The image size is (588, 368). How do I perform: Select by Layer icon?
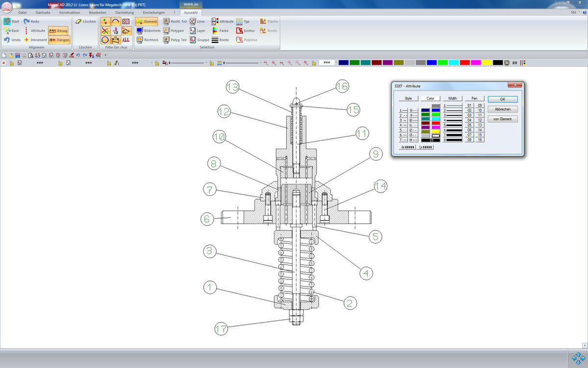(x=193, y=30)
